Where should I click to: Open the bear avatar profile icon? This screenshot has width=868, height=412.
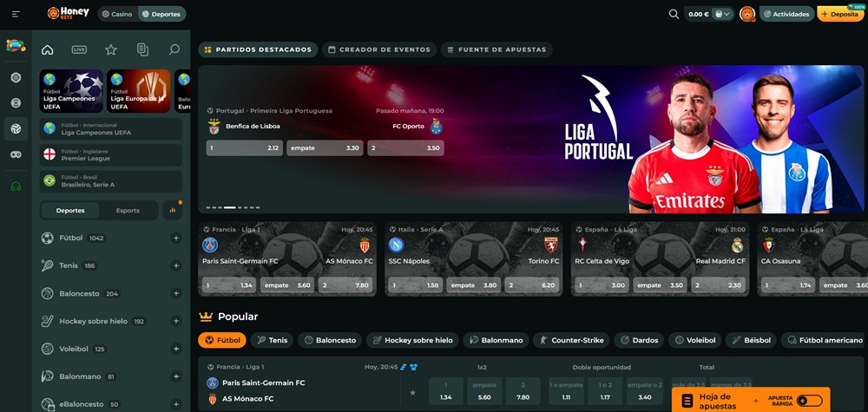(746, 14)
